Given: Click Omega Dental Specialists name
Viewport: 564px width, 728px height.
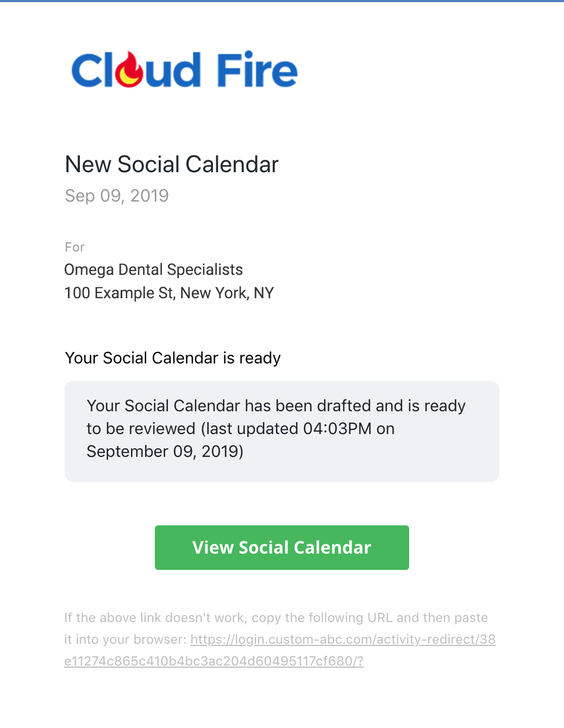Looking at the screenshot, I should click(x=154, y=269).
